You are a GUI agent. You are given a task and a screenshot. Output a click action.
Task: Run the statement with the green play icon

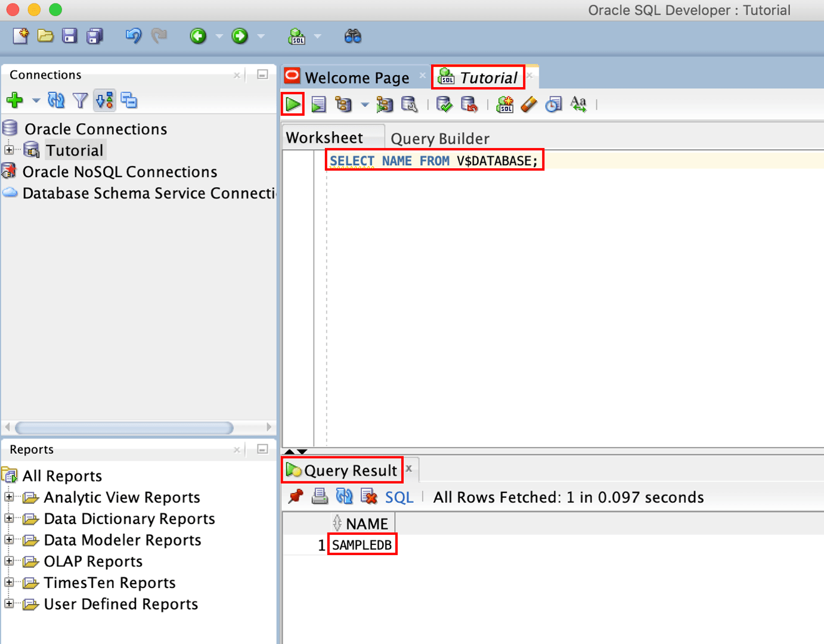[x=293, y=104]
